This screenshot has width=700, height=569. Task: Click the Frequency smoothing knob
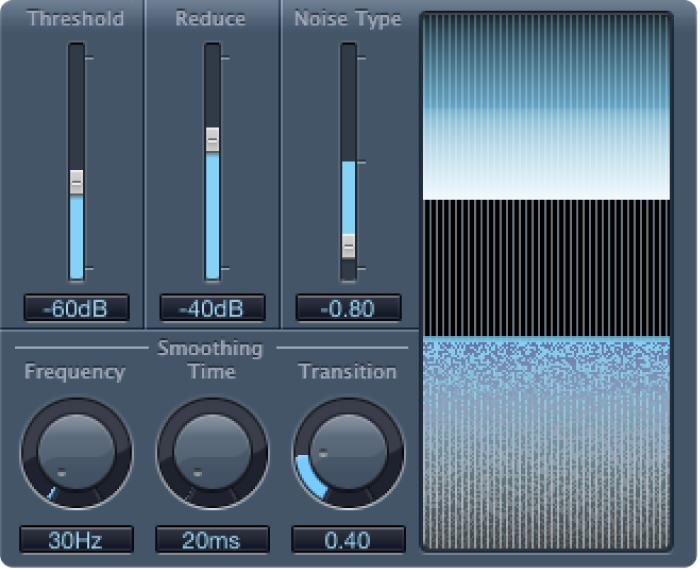[x=76, y=453]
